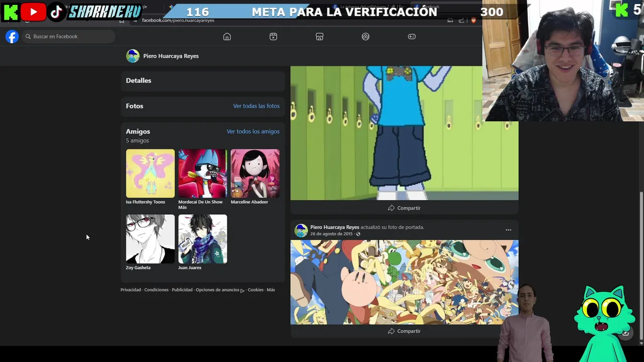Open Mordecai De Un Show Más thumbnail
This screenshot has height=362, width=644.
[203, 173]
